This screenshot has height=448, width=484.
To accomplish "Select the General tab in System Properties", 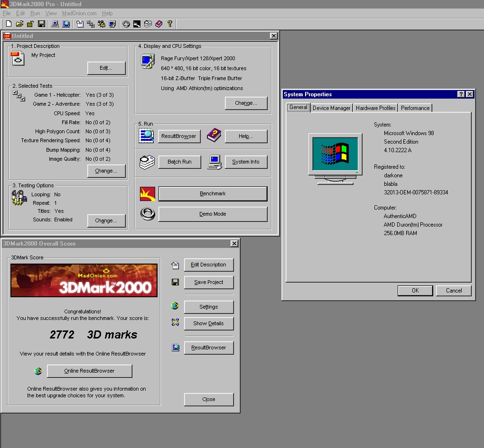I will 298,107.
